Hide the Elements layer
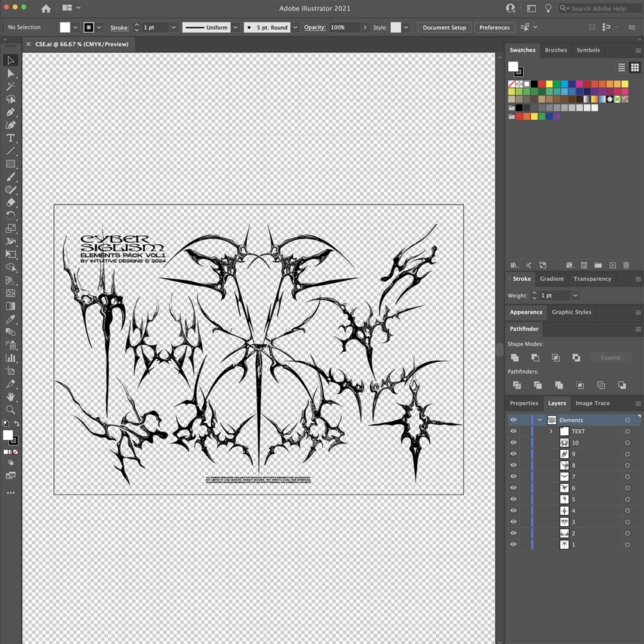Screen dimensions: 644x644 point(513,420)
